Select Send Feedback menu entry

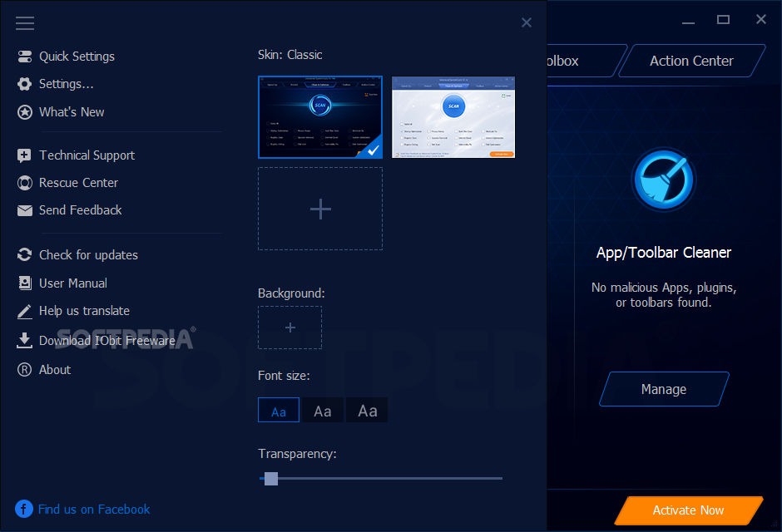pos(81,210)
